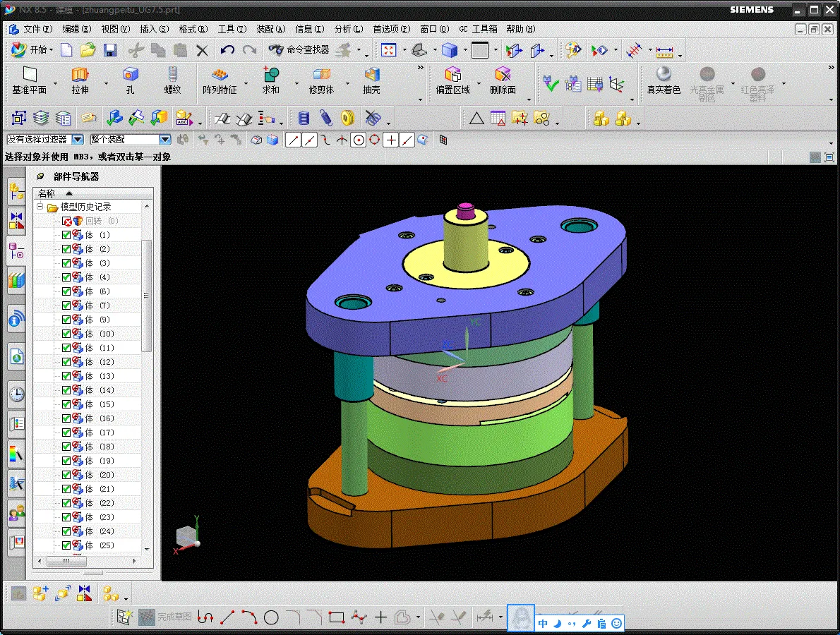The width and height of the screenshot is (840, 635).
Task: Click the Undo arrow icon
Action: point(228,50)
